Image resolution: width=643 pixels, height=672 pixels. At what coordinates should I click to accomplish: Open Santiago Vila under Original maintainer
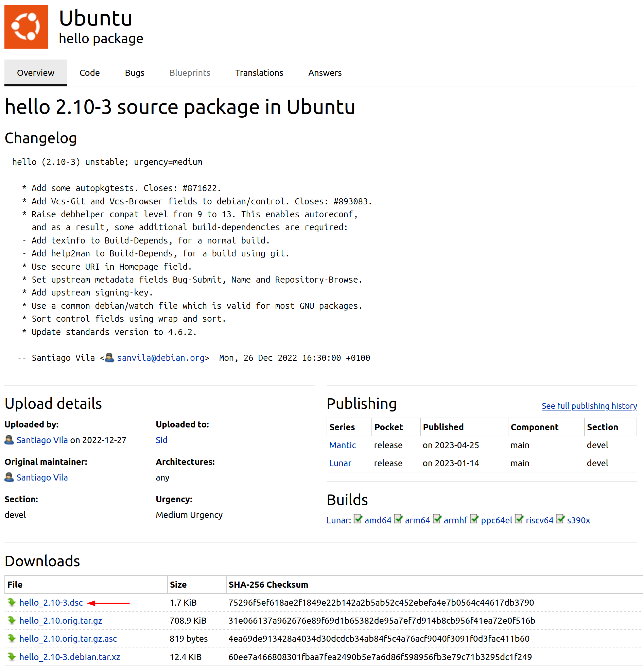[42, 477]
